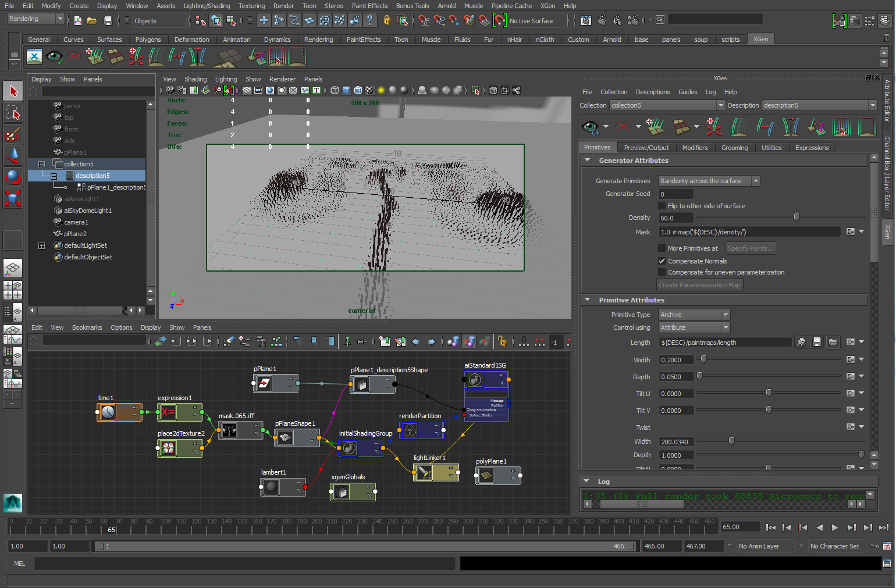Enable Flip to other side of surface

662,206
